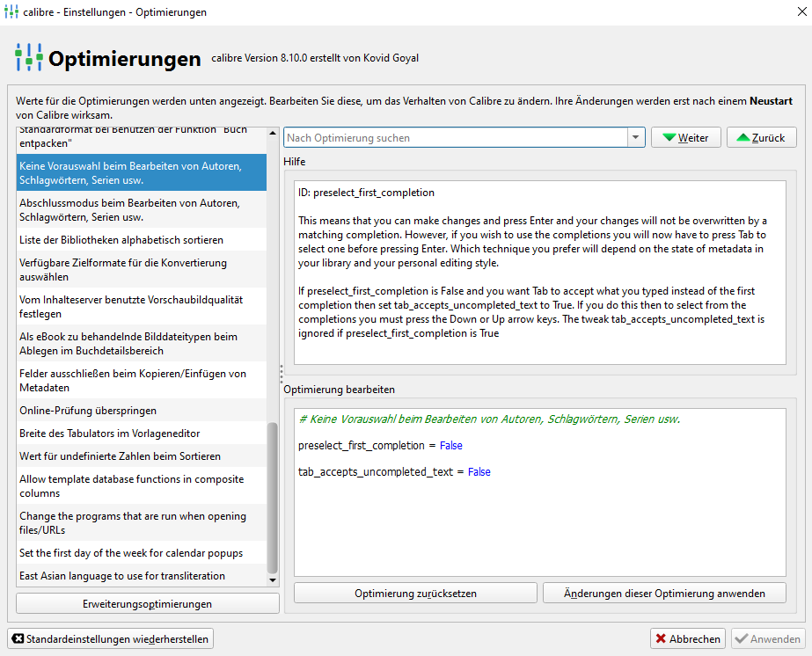The image size is (812, 656).
Task: Select 'Liste der Bibliotheken alphabetisch sortieren'
Action: pos(142,240)
